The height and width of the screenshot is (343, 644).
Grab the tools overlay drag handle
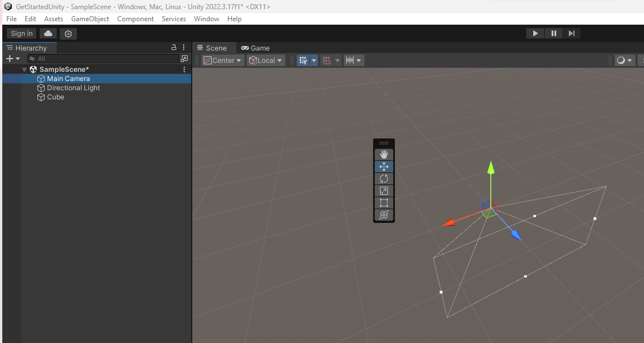(384, 143)
